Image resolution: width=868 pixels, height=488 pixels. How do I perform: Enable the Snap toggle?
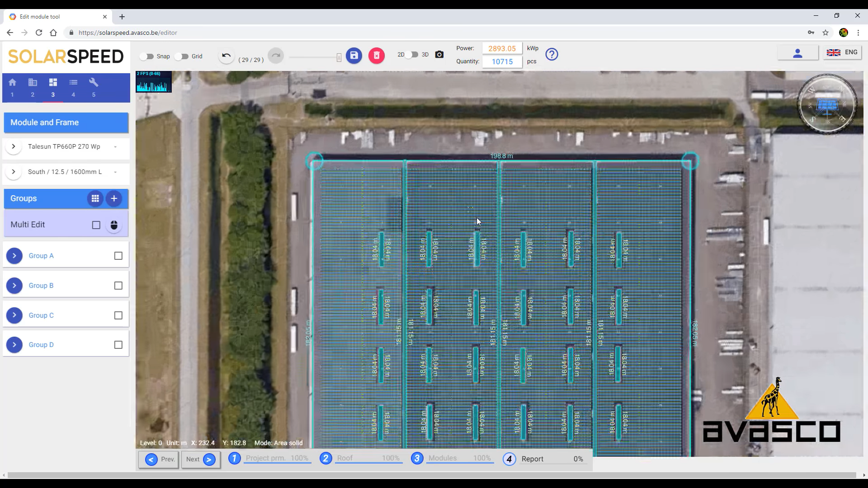click(146, 56)
